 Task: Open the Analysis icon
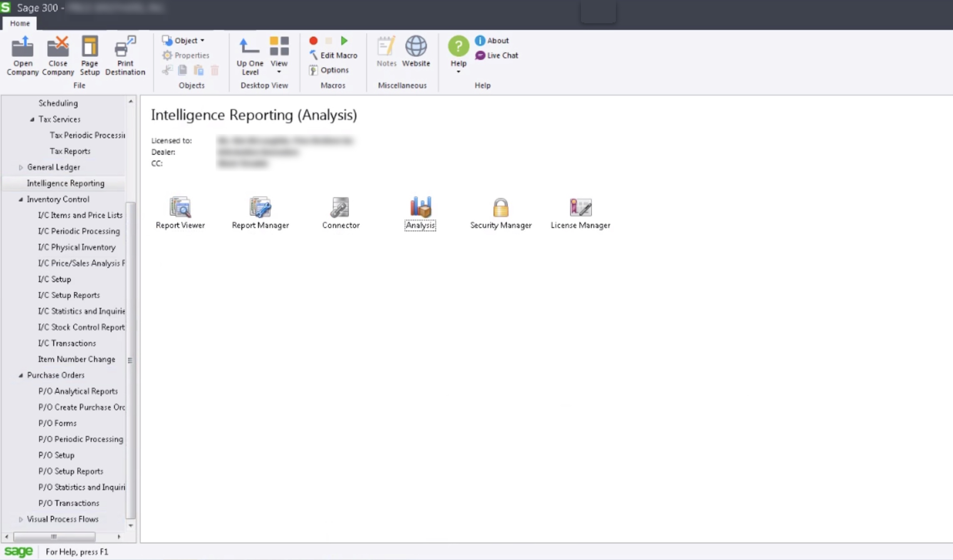click(420, 208)
